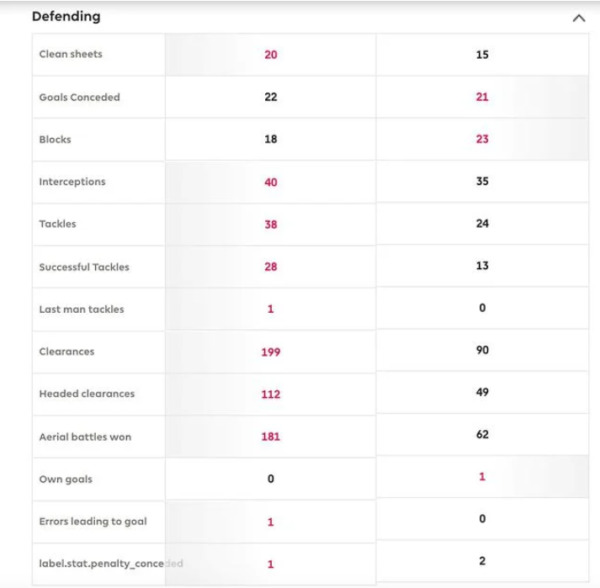The width and height of the screenshot is (600, 588).
Task: Select the 62 aerial battles value
Action: [x=482, y=434]
